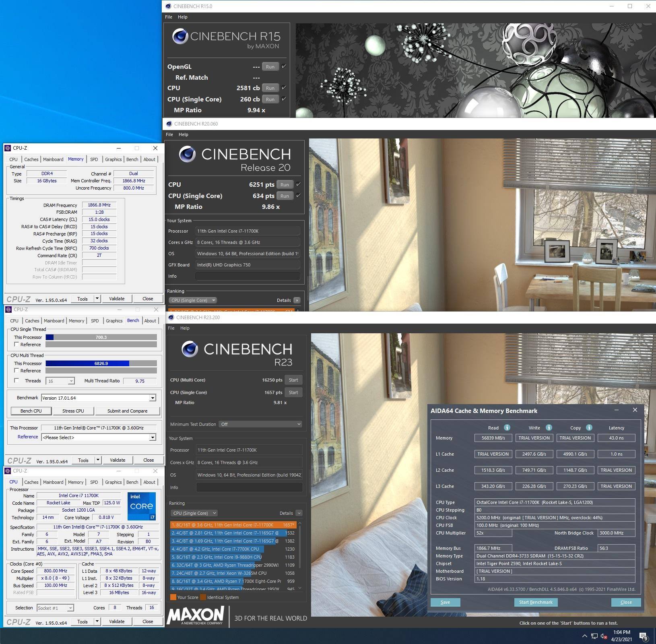This screenshot has height=644, width=656.
Task: Switch to the SPD tab in CPU-Z Memory window
Action: coord(94,159)
